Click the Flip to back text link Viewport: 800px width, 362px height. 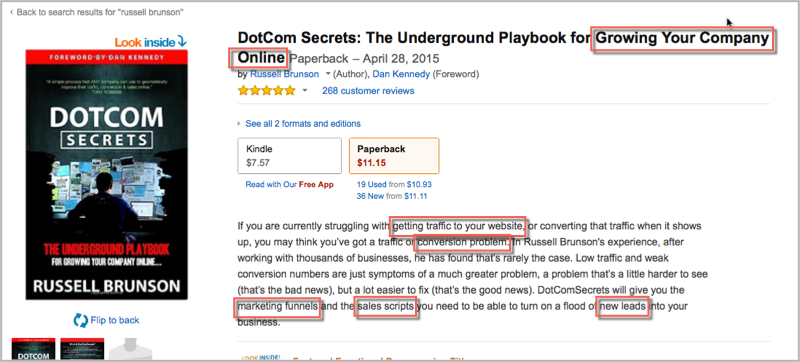115,320
